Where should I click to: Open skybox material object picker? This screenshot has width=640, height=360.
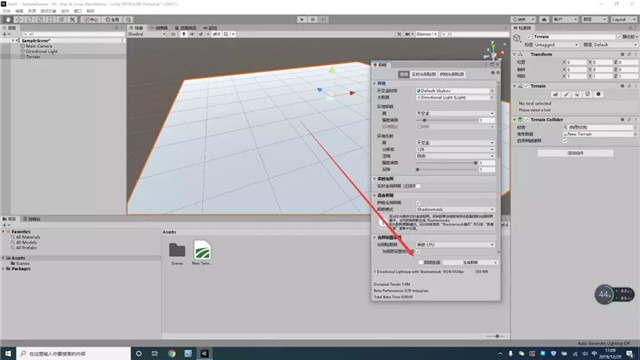[x=492, y=91]
